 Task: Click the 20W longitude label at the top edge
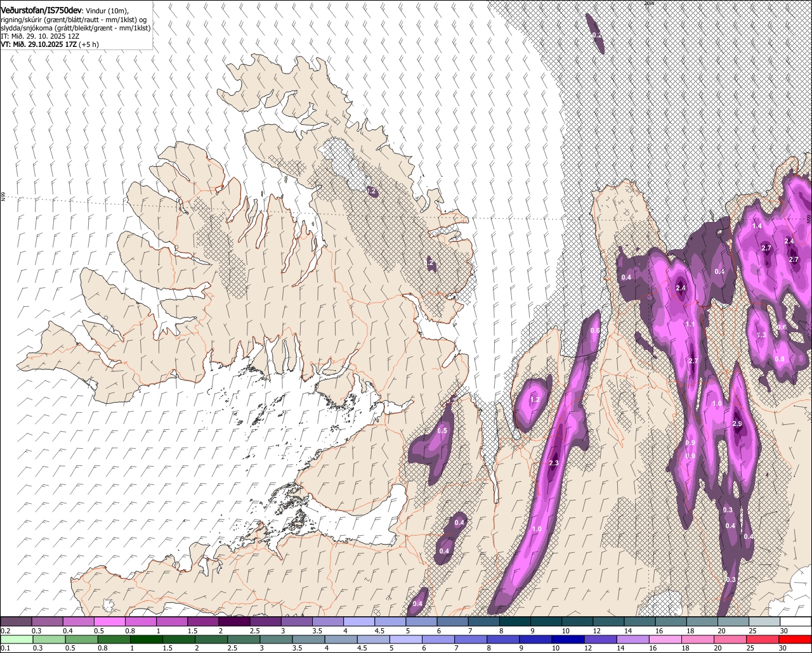[x=648, y=3]
